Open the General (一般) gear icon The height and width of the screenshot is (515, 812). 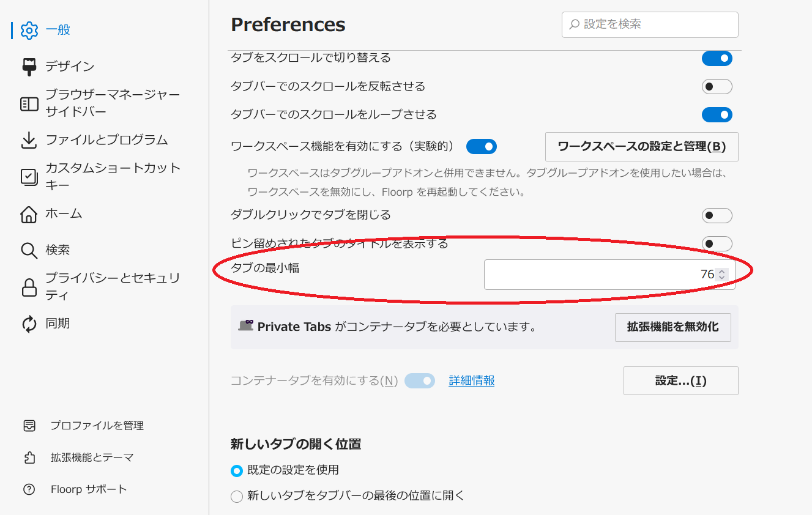[x=29, y=30]
